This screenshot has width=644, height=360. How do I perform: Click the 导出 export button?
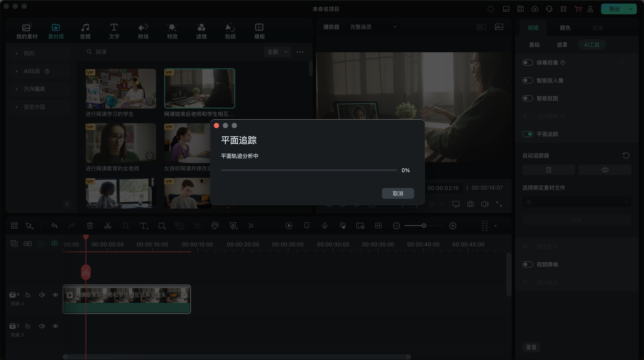pyautogui.click(x=614, y=9)
